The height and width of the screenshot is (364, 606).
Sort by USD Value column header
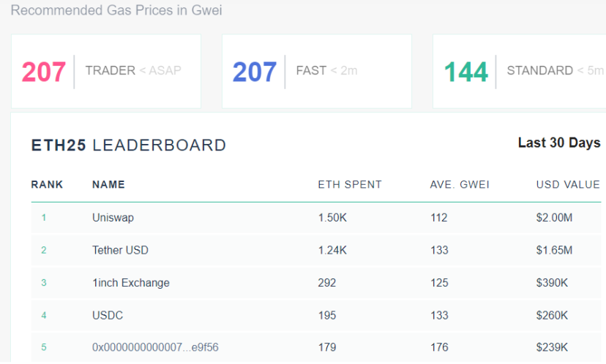point(568,184)
